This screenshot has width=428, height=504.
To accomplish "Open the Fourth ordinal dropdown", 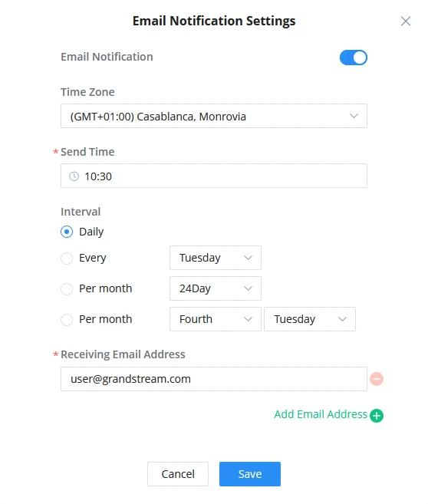I will click(216, 319).
